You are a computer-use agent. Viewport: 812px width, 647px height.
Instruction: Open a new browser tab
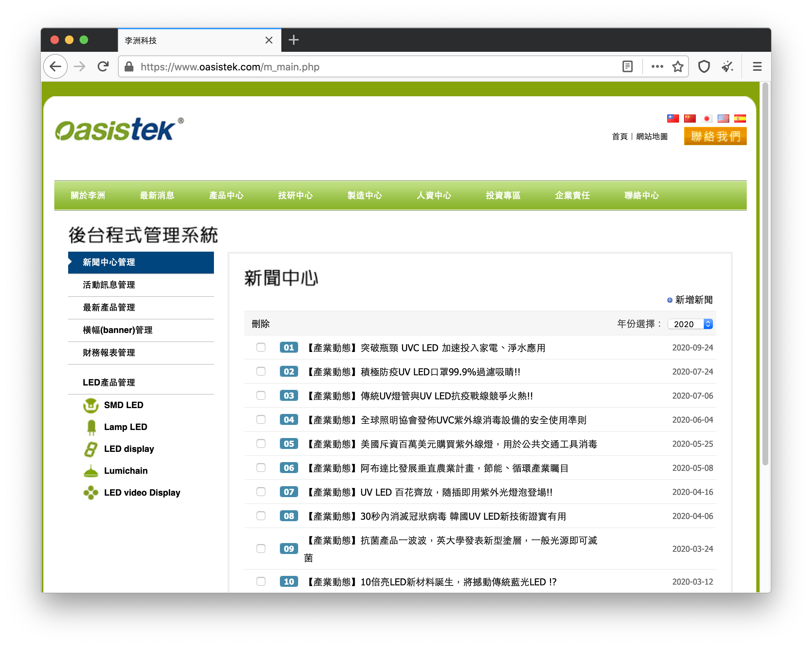tap(293, 40)
